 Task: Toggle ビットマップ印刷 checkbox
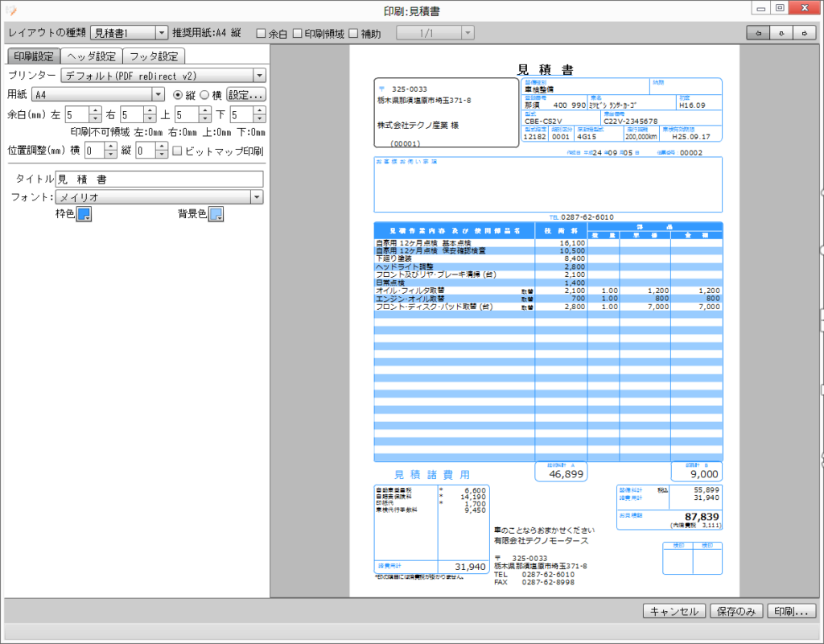(x=177, y=151)
